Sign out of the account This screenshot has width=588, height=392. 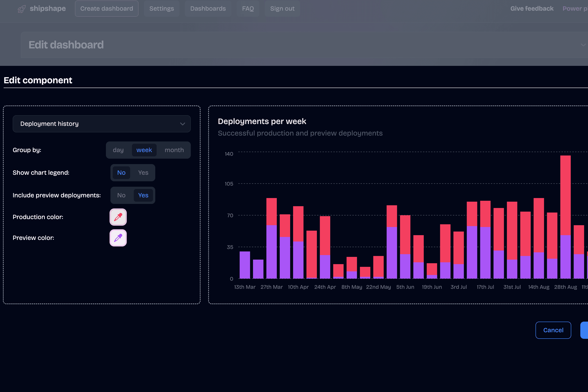coord(282,9)
